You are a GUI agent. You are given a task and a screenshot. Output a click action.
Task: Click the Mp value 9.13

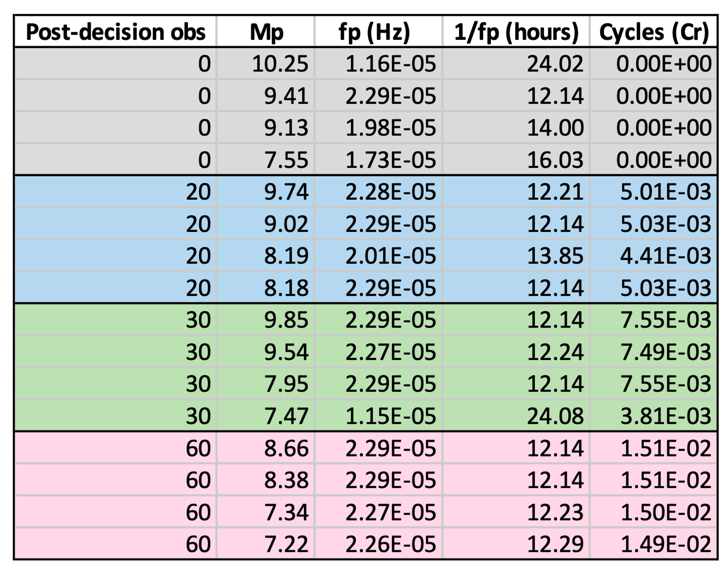[286, 128]
